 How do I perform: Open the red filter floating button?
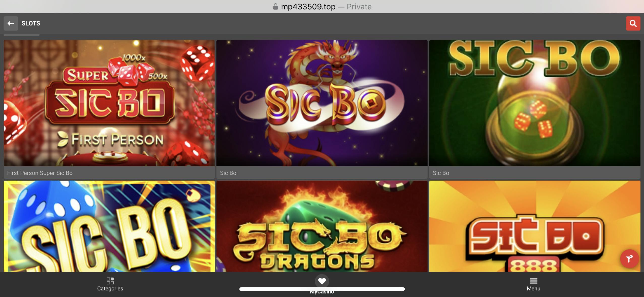point(629,258)
